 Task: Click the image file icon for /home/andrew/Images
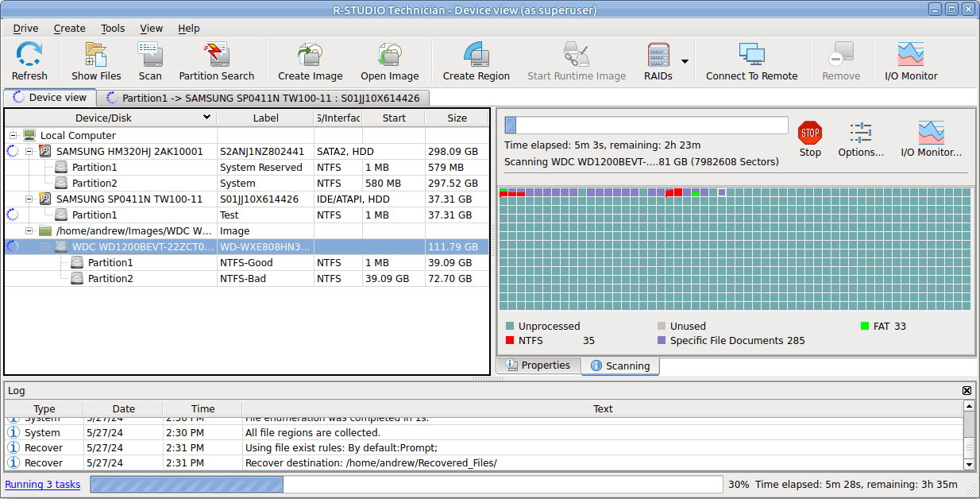pyautogui.click(x=45, y=230)
